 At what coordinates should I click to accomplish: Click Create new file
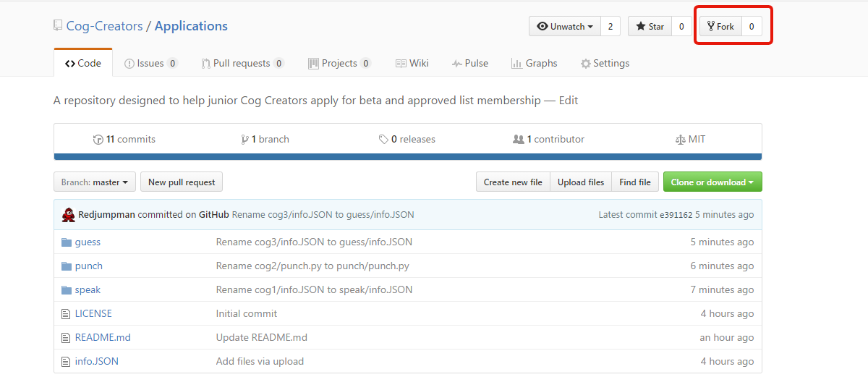pyautogui.click(x=513, y=182)
